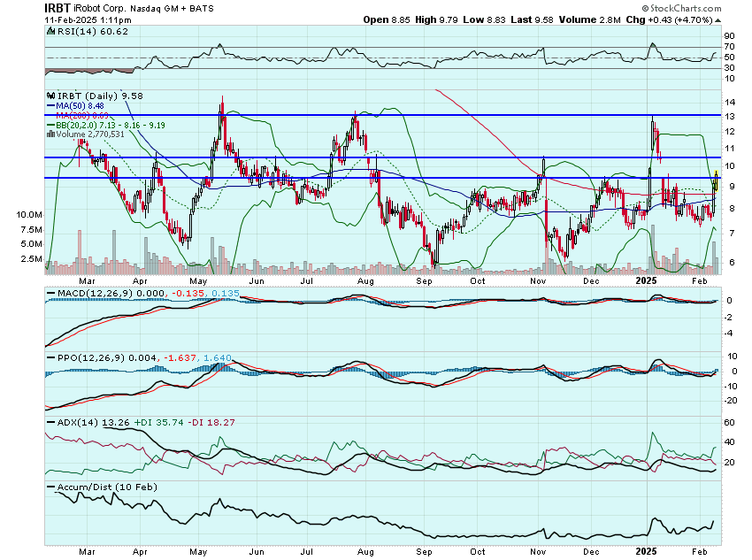Select the RSI(14) 60.62 label
This screenshot has height=560, width=752.
click(93, 31)
